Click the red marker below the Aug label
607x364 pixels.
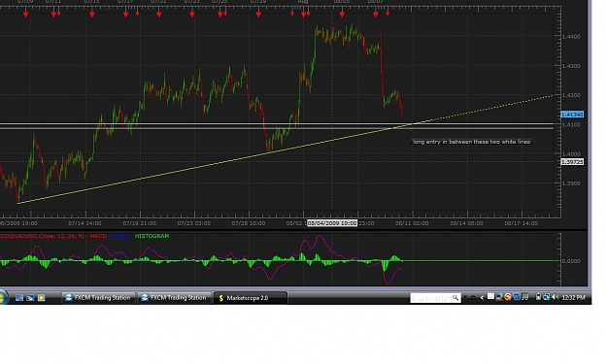click(303, 15)
